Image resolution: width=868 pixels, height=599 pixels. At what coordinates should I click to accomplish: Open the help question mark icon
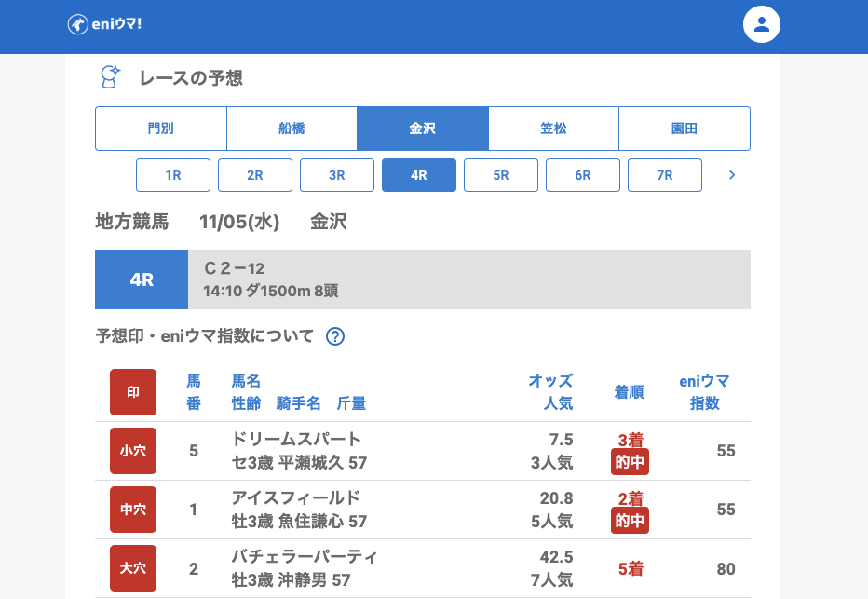pos(335,336)
